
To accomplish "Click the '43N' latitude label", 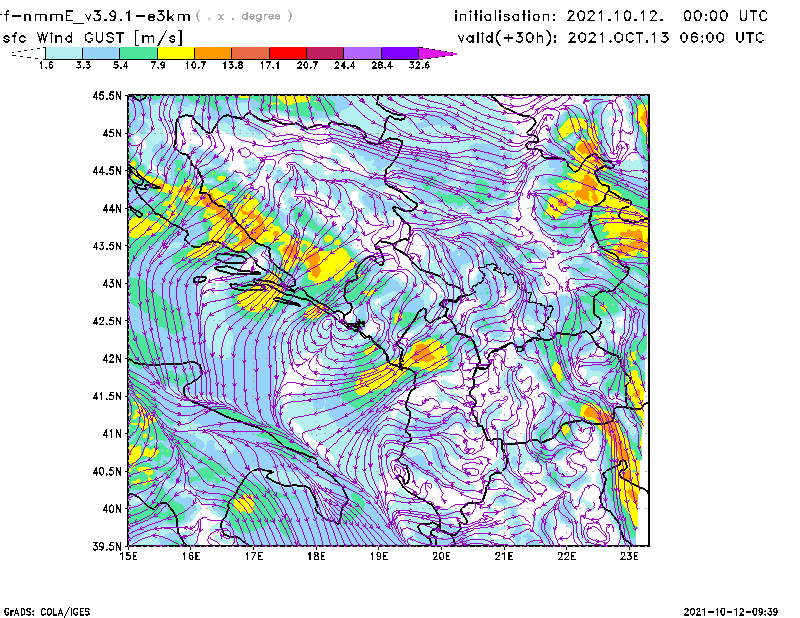I will tap(112, 283).
